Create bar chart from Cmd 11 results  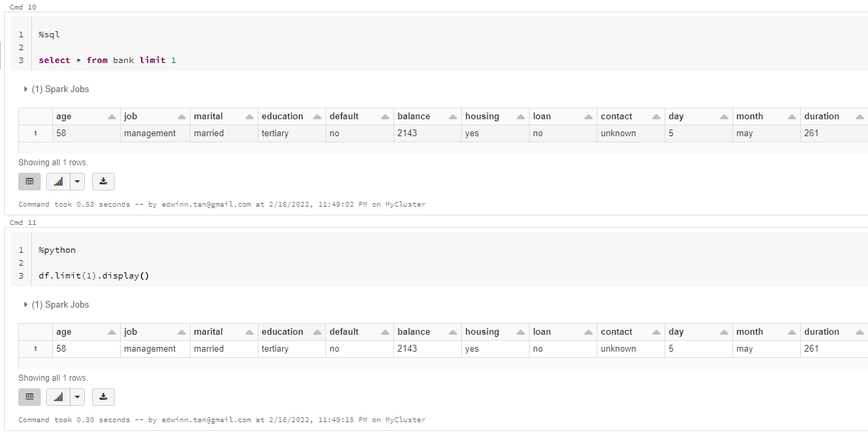(x=58, y=396)
